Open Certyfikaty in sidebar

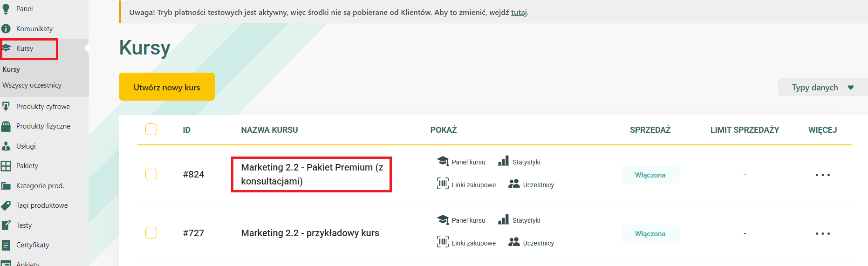pyautogui.click(x=32, y=245)
